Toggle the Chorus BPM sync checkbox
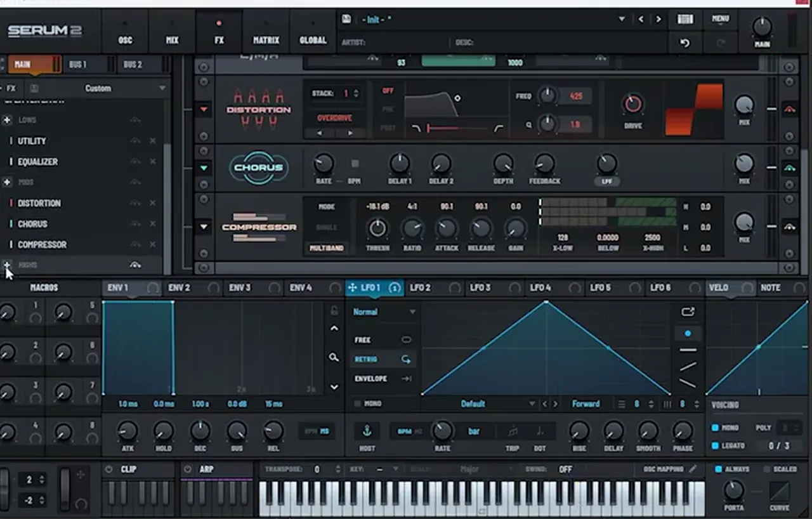The height and width of the screenshot is (519, 812). pos(355,164)
